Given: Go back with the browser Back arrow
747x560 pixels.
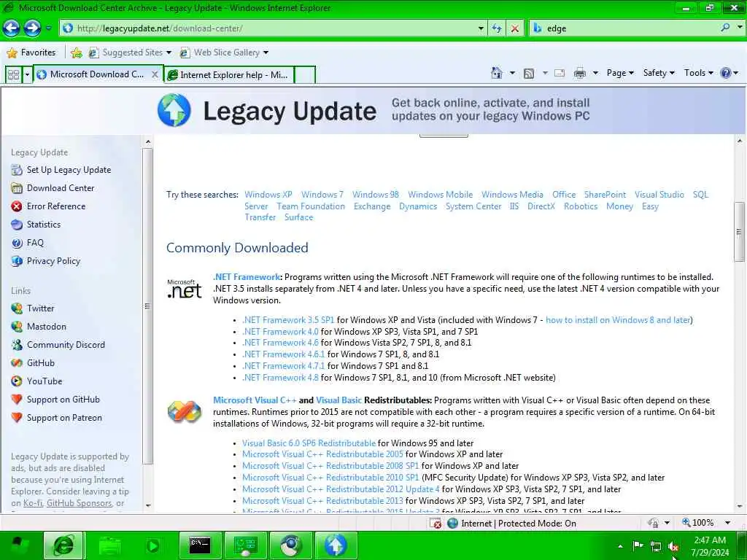Looking at the screenshot, I should 12,28.
